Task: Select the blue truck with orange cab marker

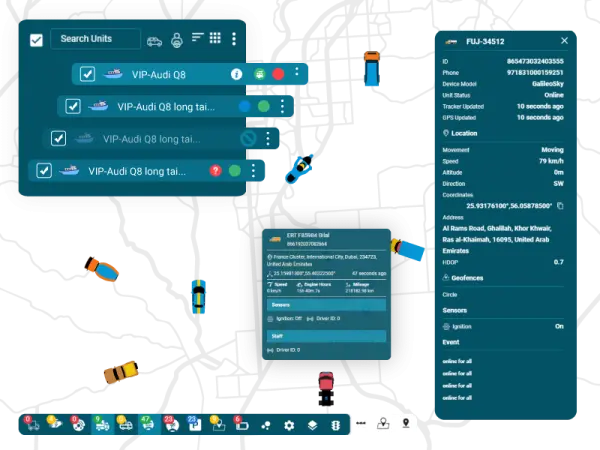Action: [x=372, y=68]
